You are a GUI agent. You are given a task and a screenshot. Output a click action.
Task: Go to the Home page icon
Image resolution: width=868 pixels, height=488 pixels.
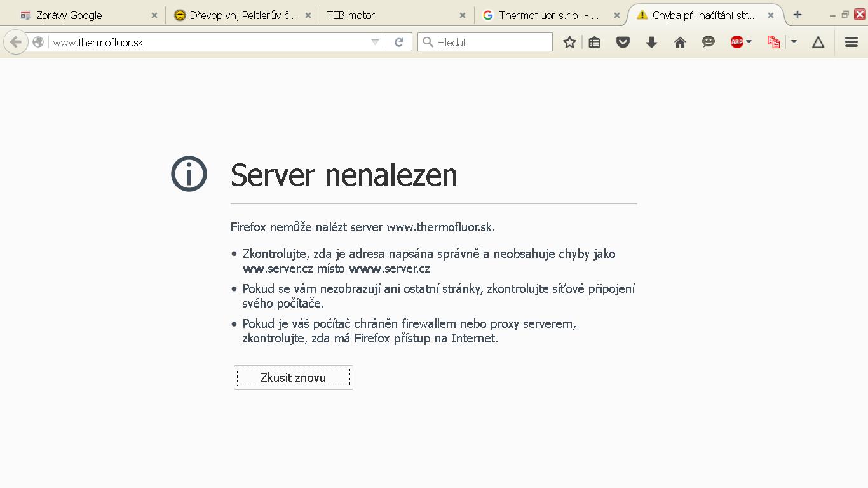tap(680, 42)
